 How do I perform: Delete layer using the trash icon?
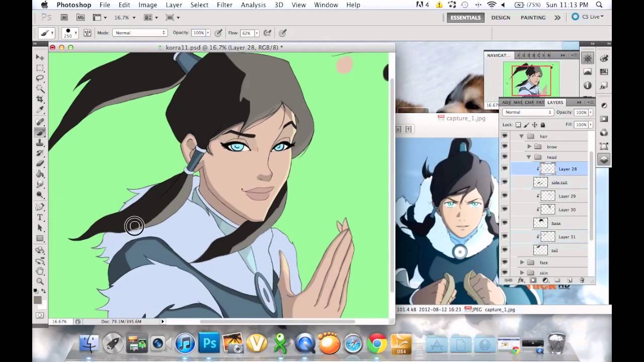[582, 281]
